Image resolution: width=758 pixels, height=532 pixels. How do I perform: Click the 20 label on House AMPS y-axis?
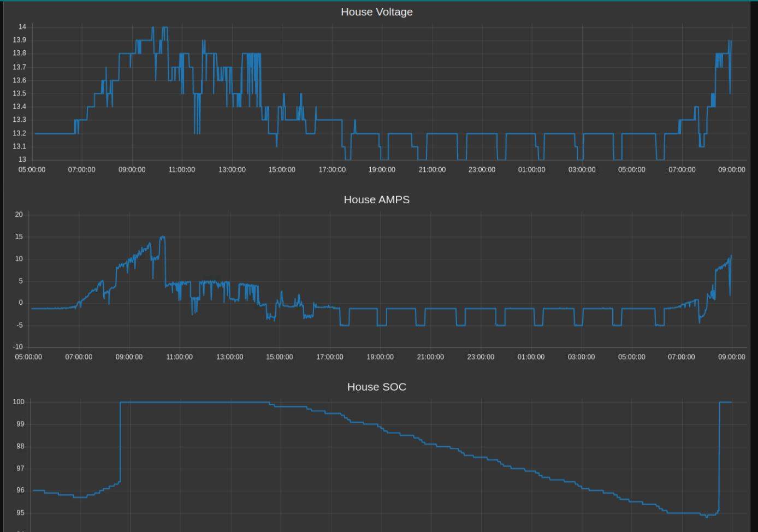click(19, 215)
